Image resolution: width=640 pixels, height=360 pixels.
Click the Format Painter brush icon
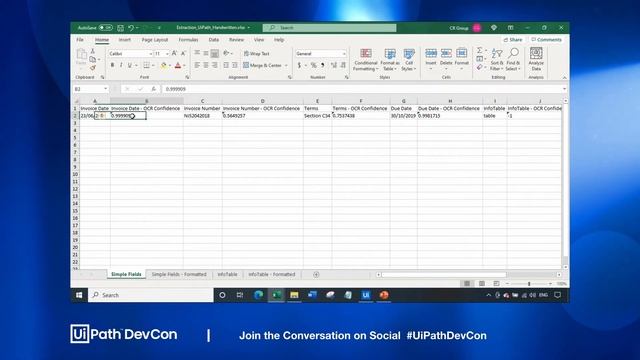click(x=93, y=68)
